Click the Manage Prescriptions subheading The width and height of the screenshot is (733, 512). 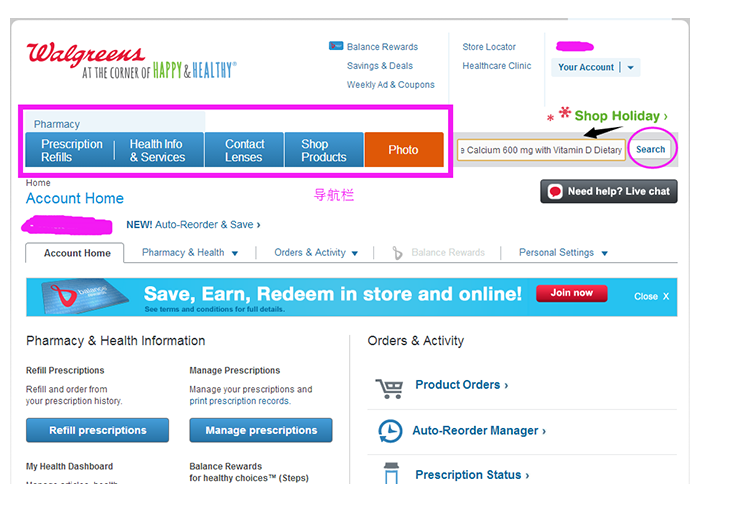(x=235, y=370)
